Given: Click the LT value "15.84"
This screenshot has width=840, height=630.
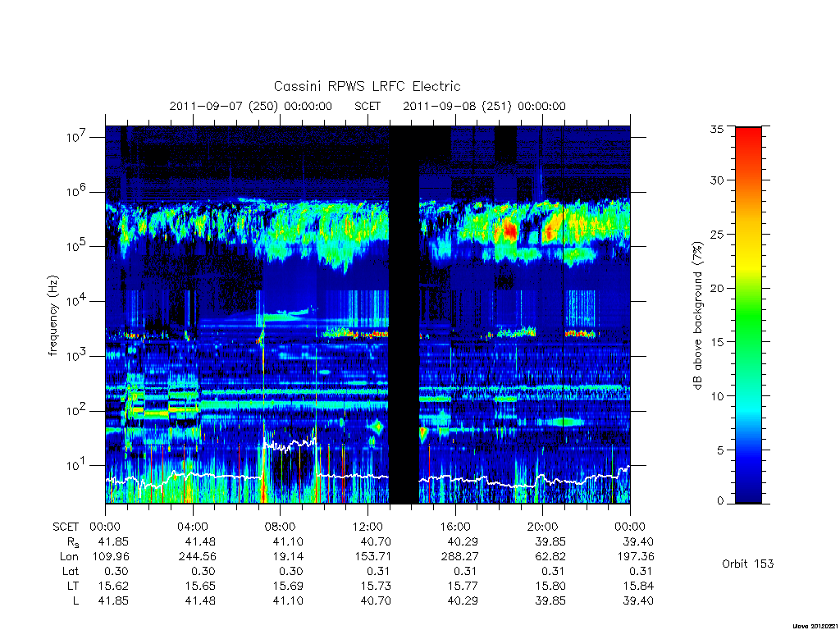Looking at the screenshot, I should [x=638, y=586].
